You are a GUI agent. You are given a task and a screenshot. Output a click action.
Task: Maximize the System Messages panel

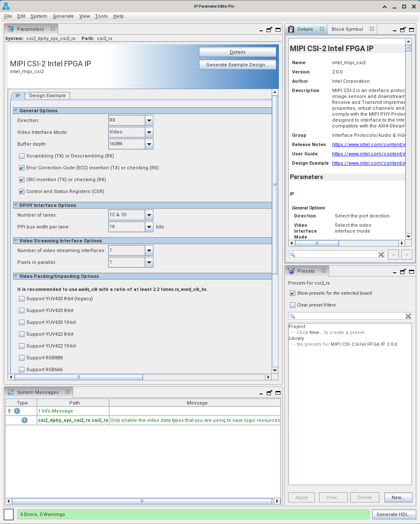pos(278,393)
